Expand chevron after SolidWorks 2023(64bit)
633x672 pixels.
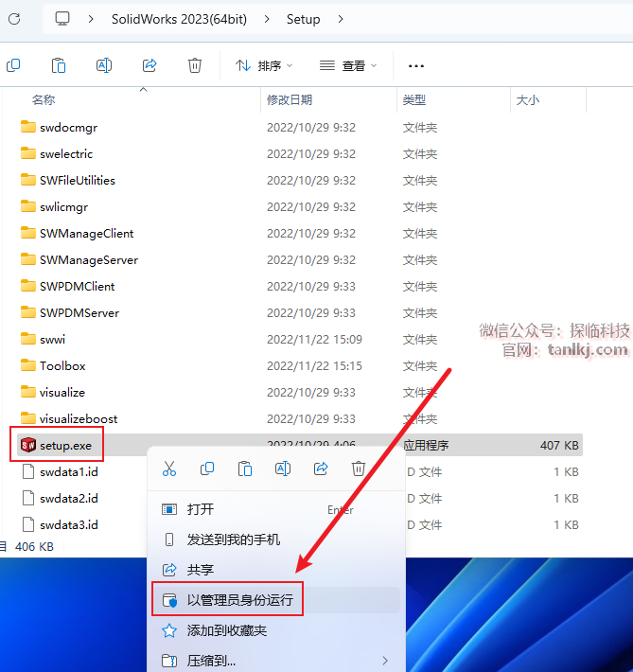(x=267, y=19)
